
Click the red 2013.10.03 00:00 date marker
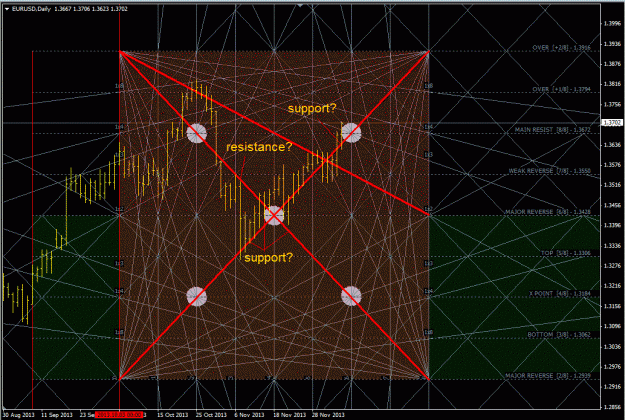point(119,415)
